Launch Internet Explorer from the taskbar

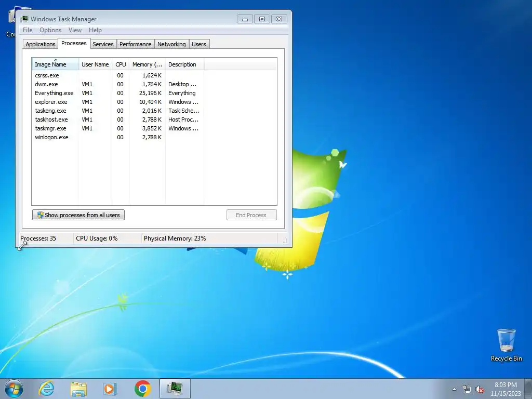[x=46, y=389]
